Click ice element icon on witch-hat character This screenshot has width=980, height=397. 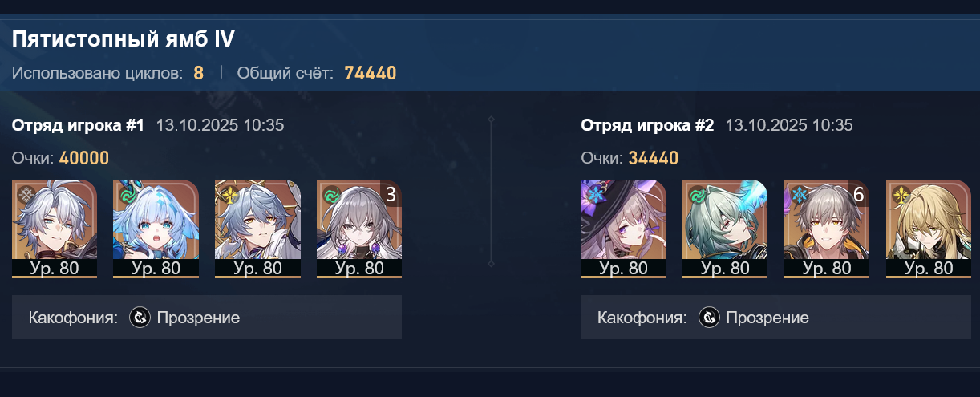595,195
